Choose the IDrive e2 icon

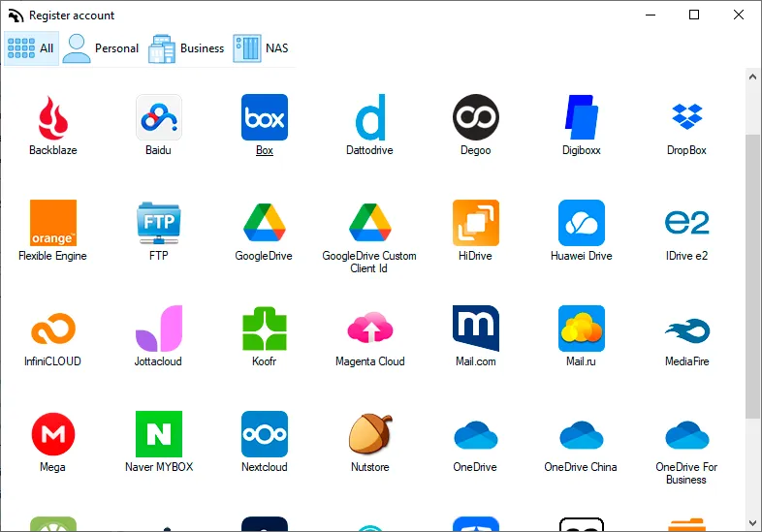tap(686, 223)
